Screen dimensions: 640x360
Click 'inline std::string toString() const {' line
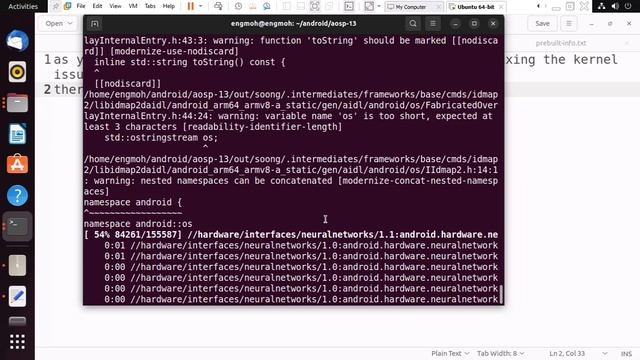190,62
